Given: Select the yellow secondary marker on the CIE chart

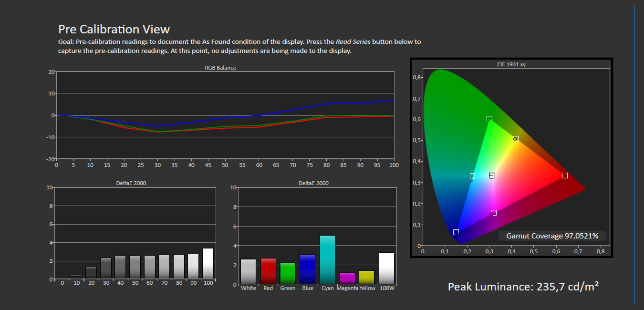Looking at the screenshot, I should pos(516,139).
